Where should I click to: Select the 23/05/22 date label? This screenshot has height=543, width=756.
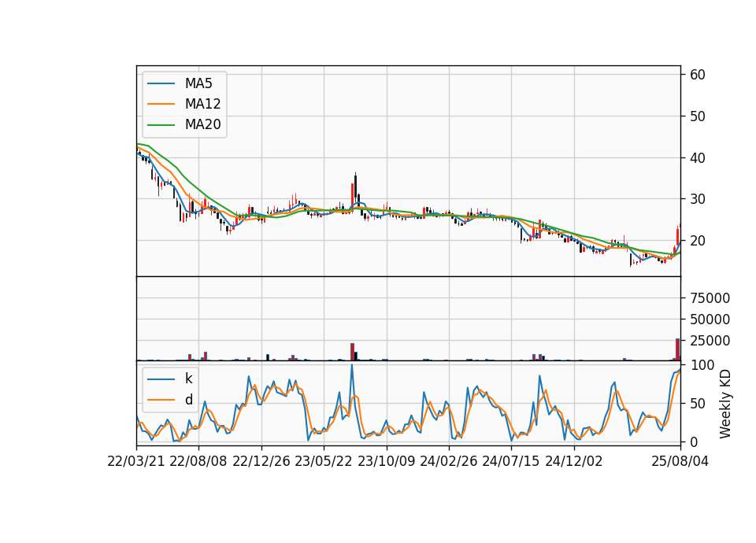click(x=324, y=461)
